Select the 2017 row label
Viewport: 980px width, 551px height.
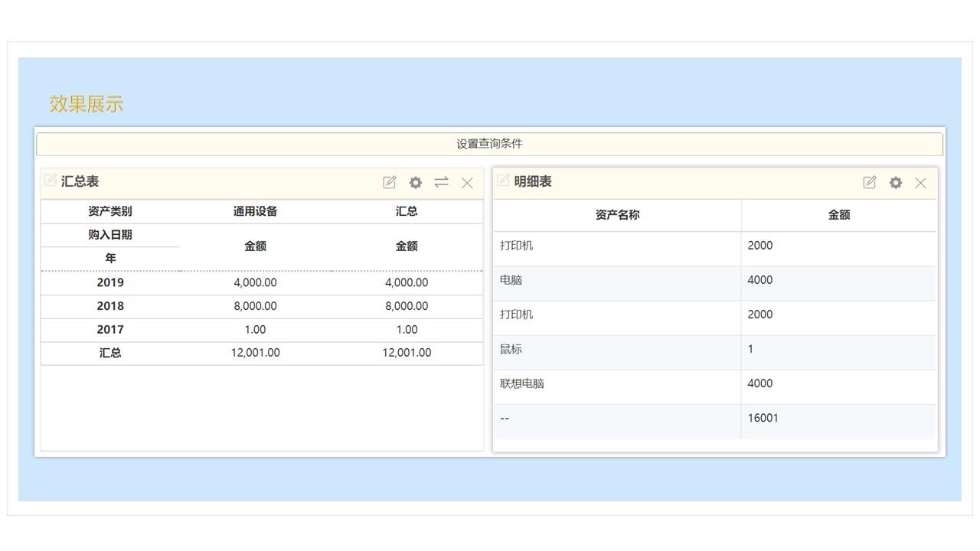pos(110,330)
